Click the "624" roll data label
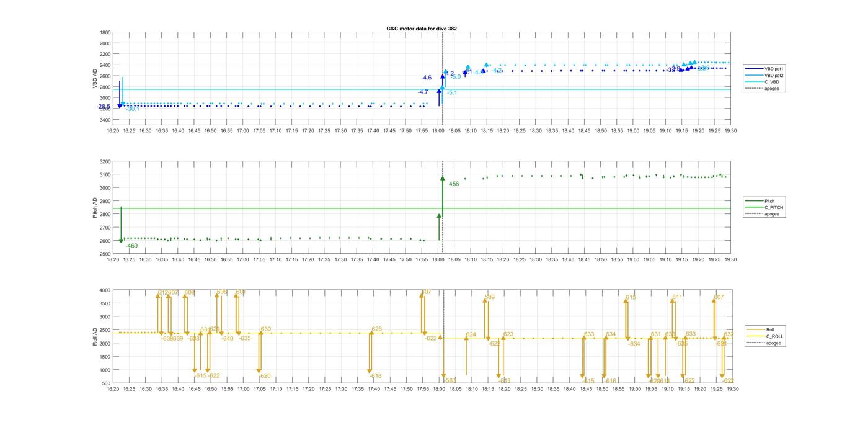Image resolution: width=868 pixels, height=430 pixels. click(471, 334)
